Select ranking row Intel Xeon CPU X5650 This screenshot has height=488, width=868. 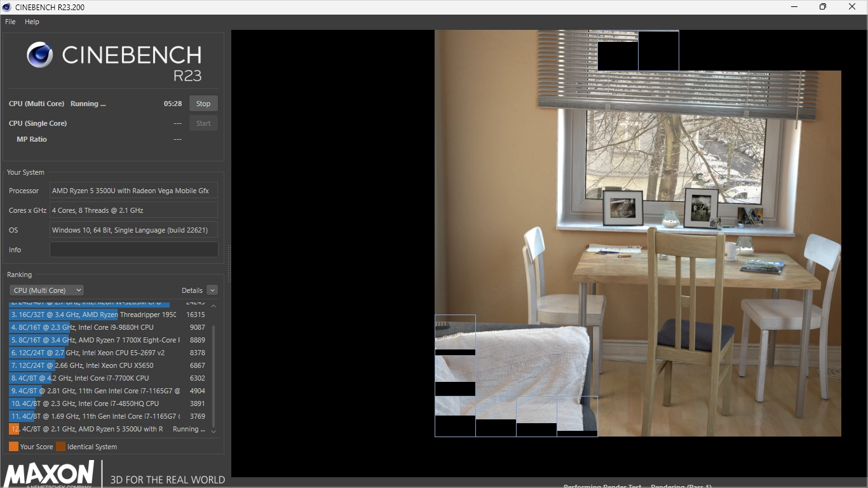pyautogui.click(x=108, y=365)
